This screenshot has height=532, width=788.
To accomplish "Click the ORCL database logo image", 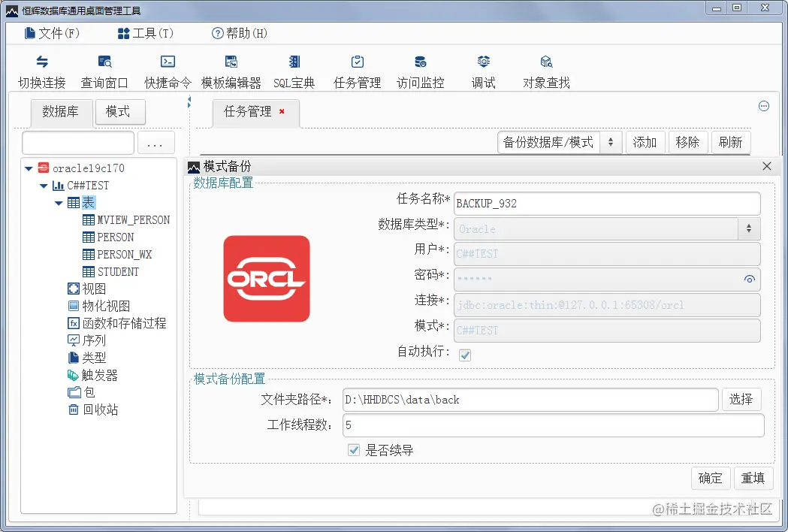I will pos(267,279).
